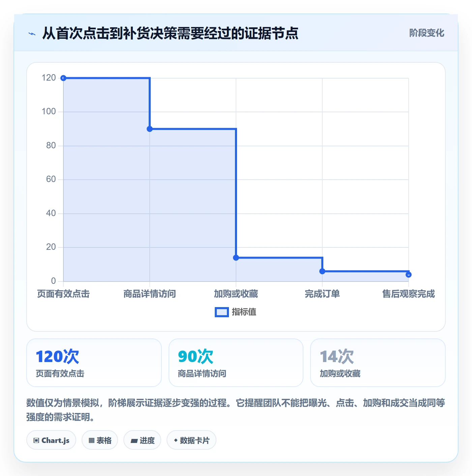Toggle the 指标值 legend swatch
Image resolution: width=472 pixels, height=476 pixels.
pyautogui.click(x=222, y=312)
